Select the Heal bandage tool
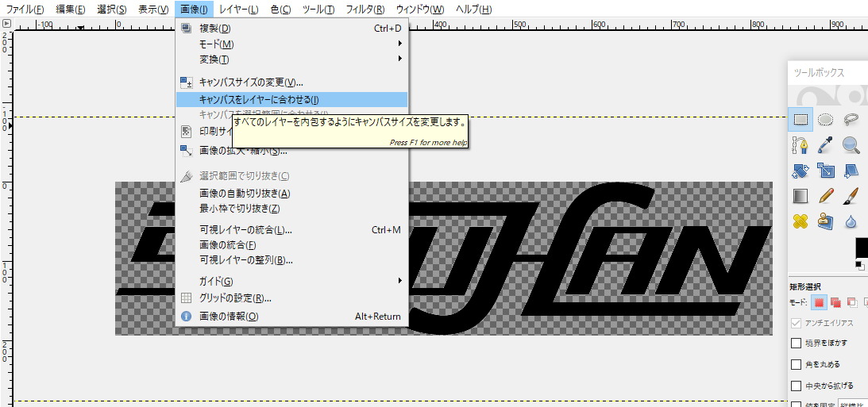 pos(800,221)
